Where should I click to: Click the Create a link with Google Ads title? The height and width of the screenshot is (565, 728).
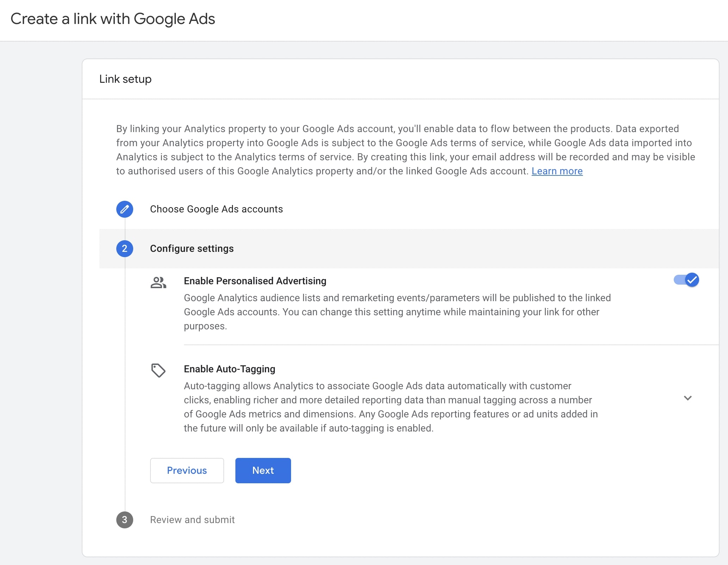pyautogui.click(x=113, y=19)
